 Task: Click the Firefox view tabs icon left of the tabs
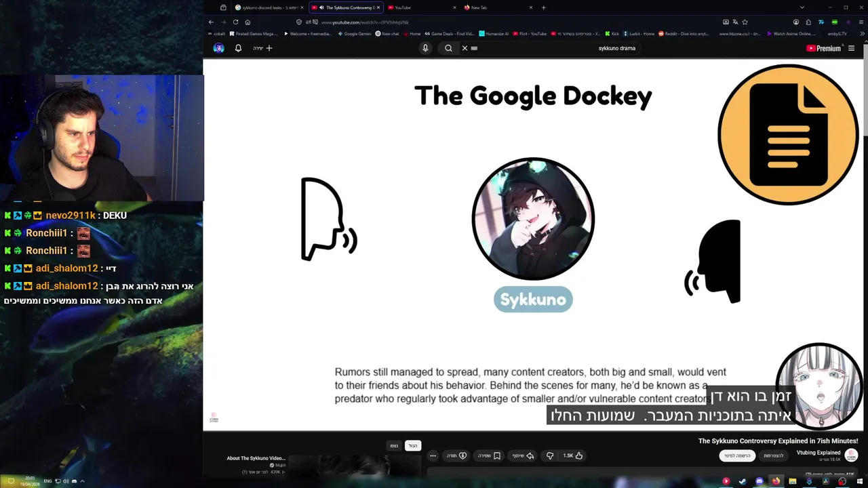point(223,7)
